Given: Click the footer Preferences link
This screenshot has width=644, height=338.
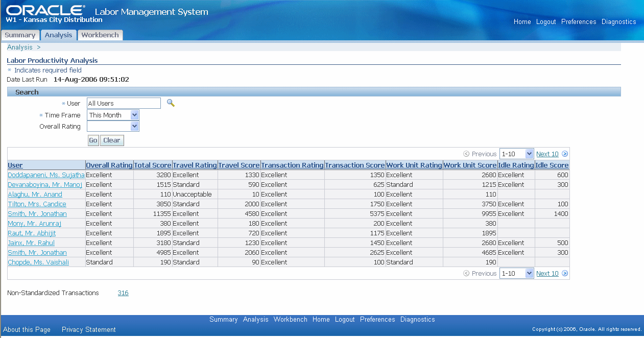Looking at the screenshot, I should tap(377, 320).
